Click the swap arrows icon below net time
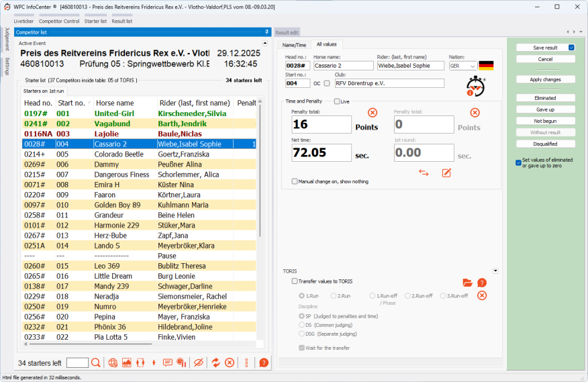The image size is (588, 382). tap(424, 173)
